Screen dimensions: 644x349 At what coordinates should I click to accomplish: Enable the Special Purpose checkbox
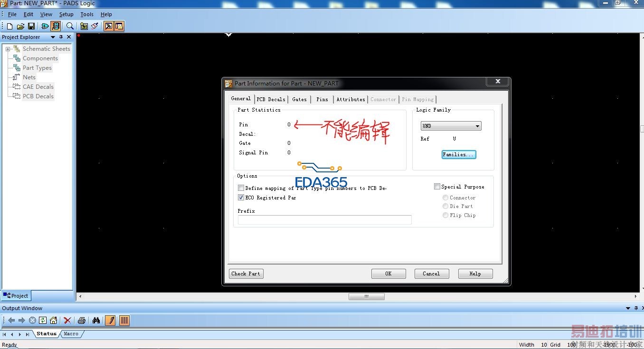437,187
